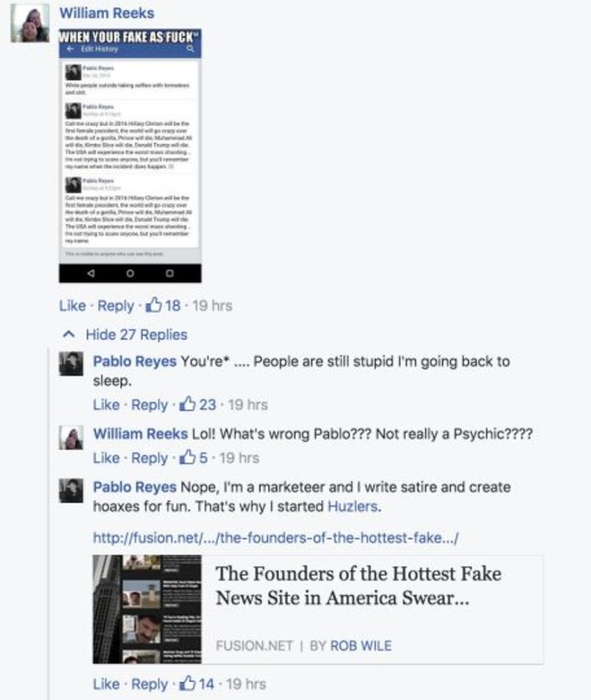The width and height of the screenshot is (591, 700).
Task: Click Hide 27 Replies text
Action: click(137, 334)
